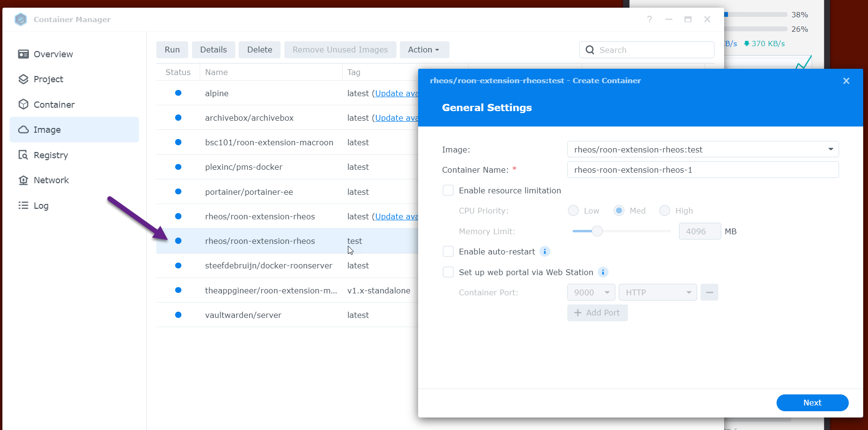Click the Memory Limit slider handle
This screenshot has width=868, height=430.
point(597,231)
